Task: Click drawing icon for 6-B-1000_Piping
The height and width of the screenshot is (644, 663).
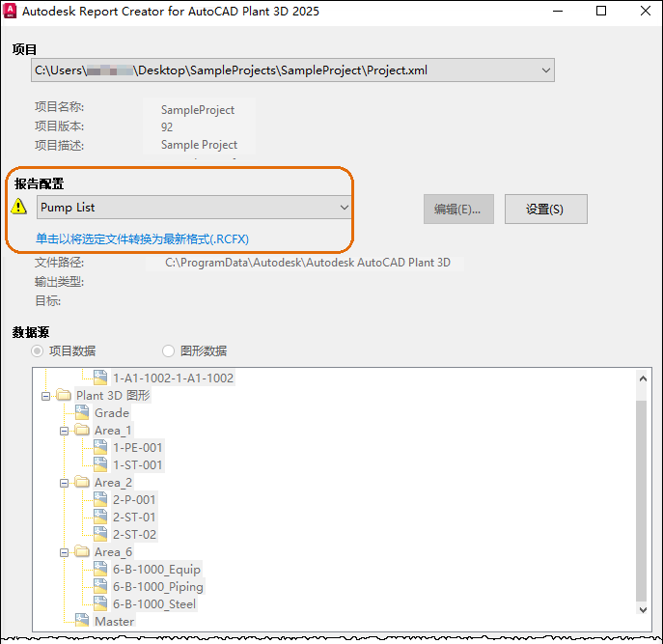Action: pos(100,586)
